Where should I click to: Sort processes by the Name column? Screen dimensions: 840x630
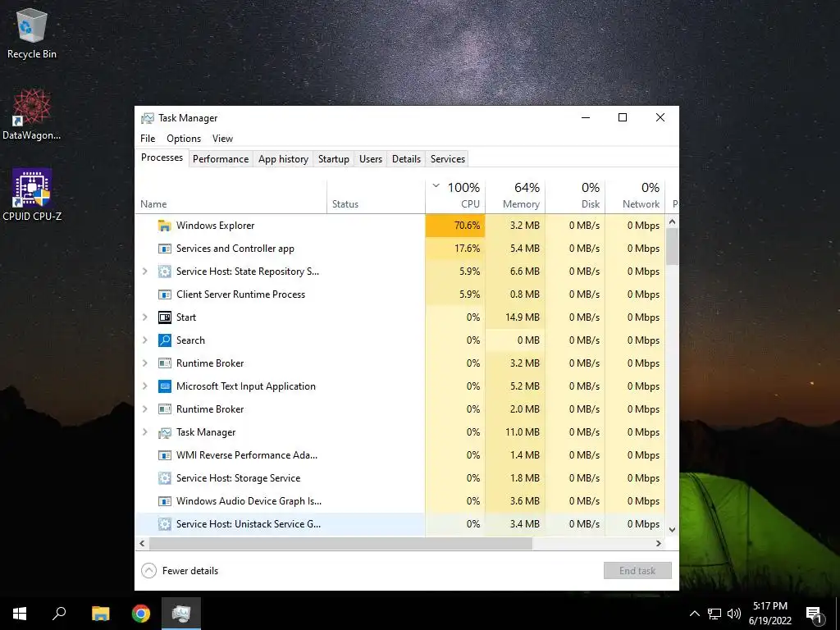tap(231, 196)
